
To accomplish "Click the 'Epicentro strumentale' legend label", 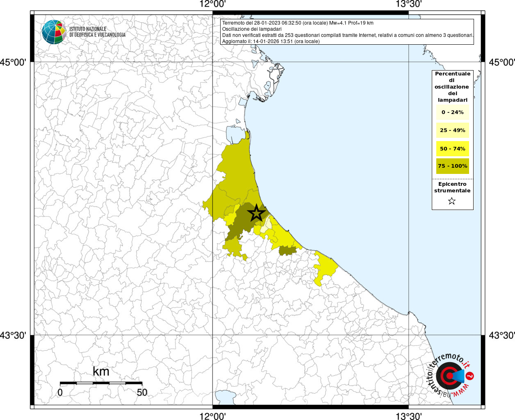I will (x=452, y=187).
